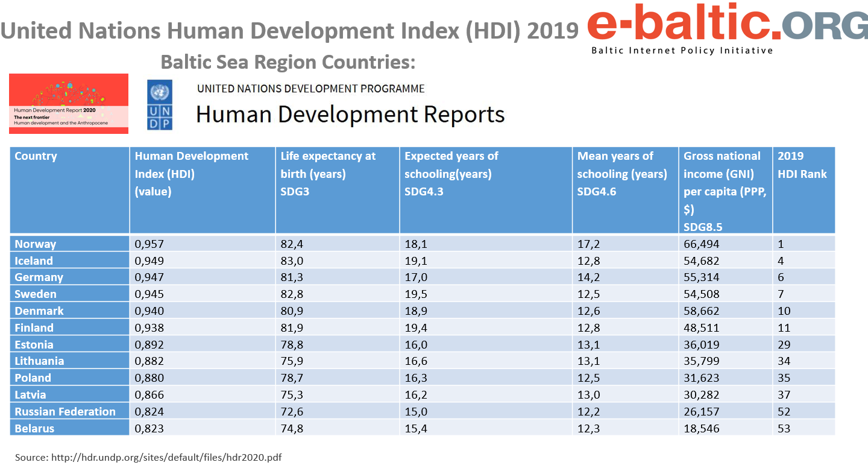The height and width of the screenshot is (474, 868).
Task: Click the Russian Federation row label
Action: (65, 412)
